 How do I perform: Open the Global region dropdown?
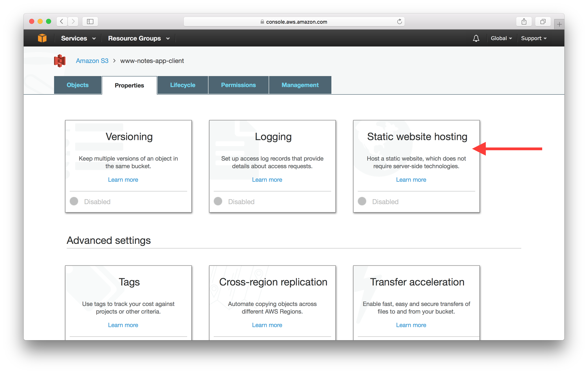[x=501, y=38]
